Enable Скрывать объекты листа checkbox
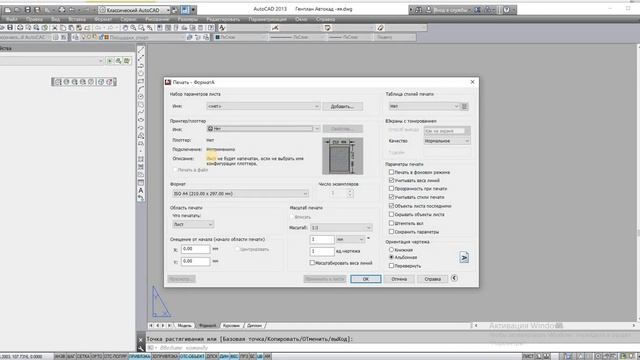The height and width of the screenshot is (360, 640). pos(391,214)
